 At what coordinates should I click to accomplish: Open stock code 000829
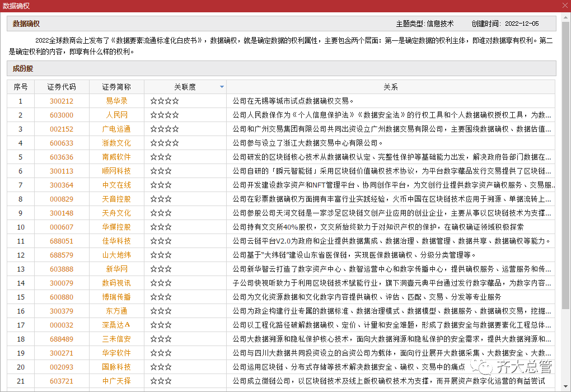[x=62, y=199]
